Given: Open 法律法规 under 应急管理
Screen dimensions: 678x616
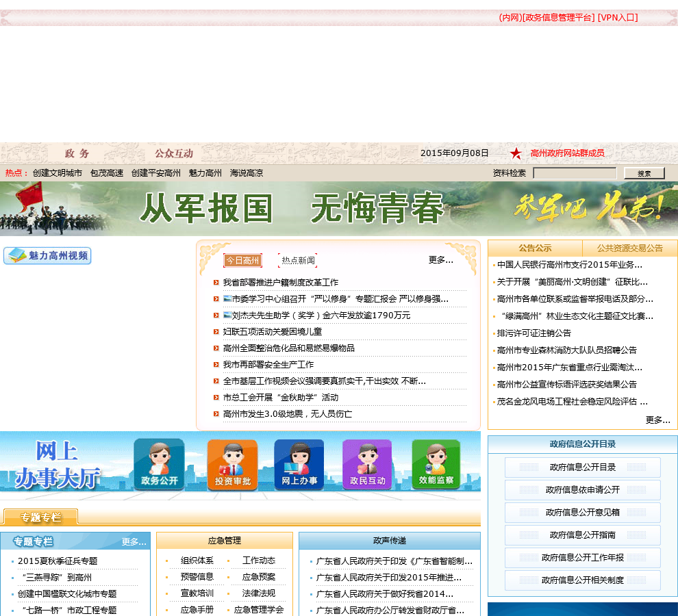Looking at the screenshot, I should (259, 593).
